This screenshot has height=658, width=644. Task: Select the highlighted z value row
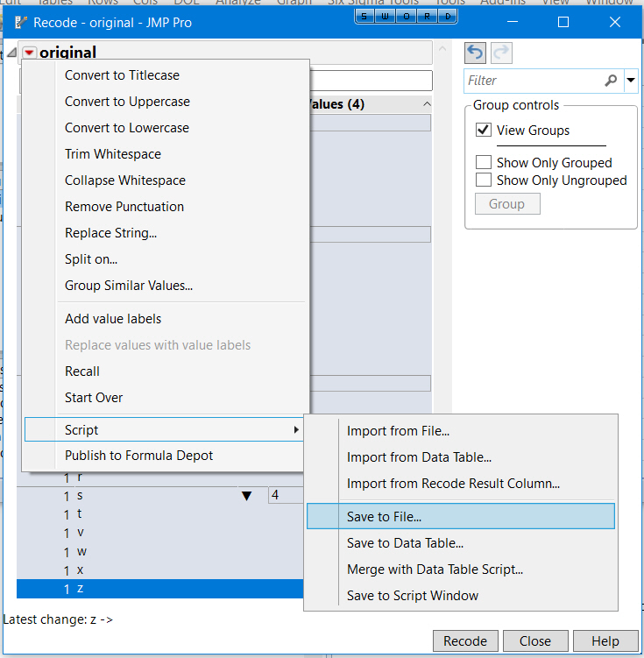(x=158, y=589)
